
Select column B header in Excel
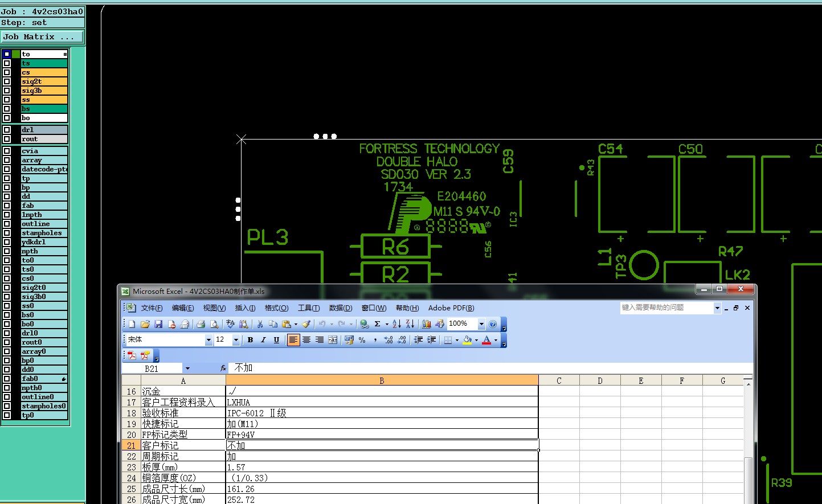(382, 380)
